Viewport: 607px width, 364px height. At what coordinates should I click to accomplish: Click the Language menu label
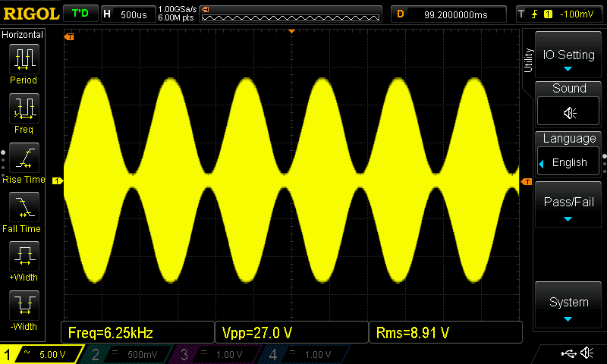click(x=569, y=138)
